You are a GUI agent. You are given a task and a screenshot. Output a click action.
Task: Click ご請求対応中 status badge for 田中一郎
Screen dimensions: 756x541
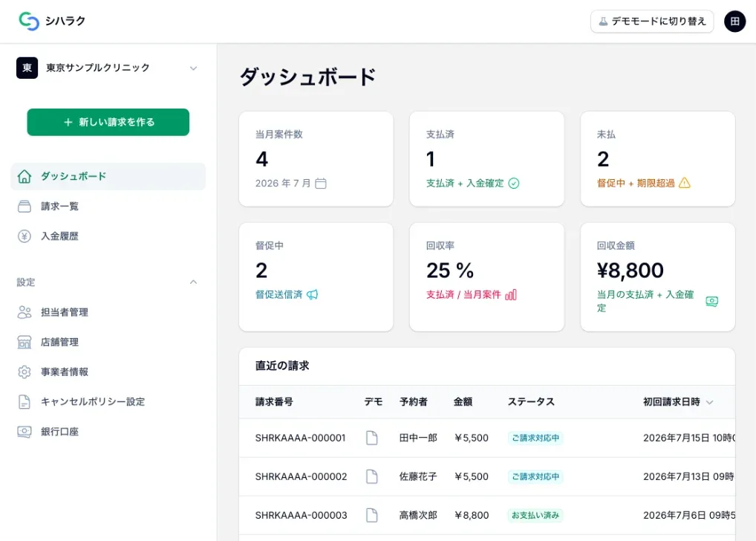point(535,438)
